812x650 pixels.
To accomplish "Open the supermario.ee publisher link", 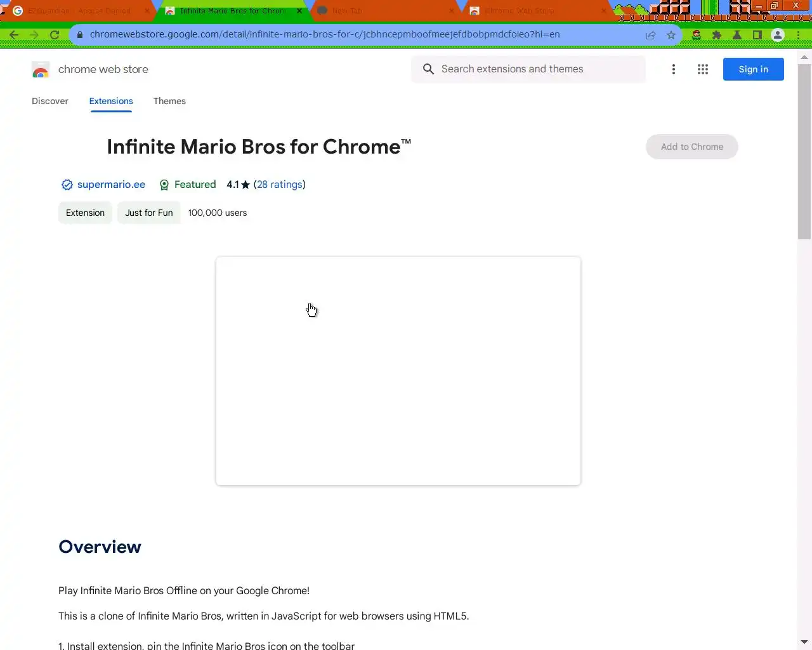I will click(111, 185).
